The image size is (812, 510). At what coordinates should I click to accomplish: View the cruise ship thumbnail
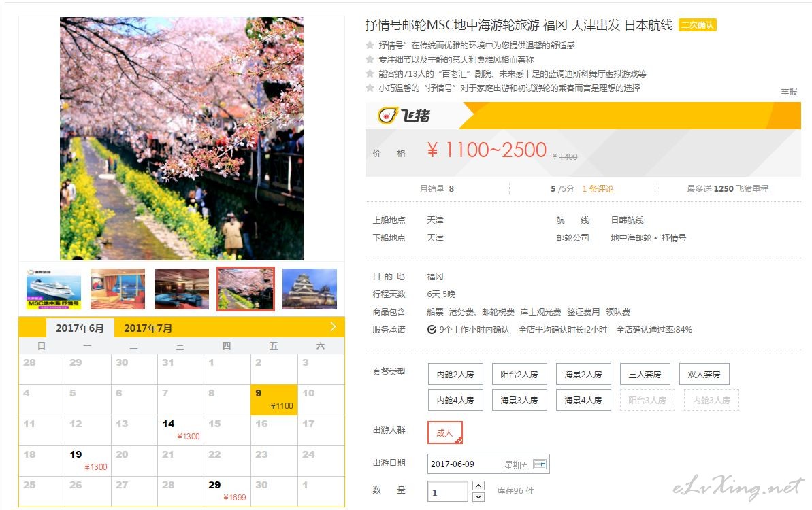click(x=54, y=289)
